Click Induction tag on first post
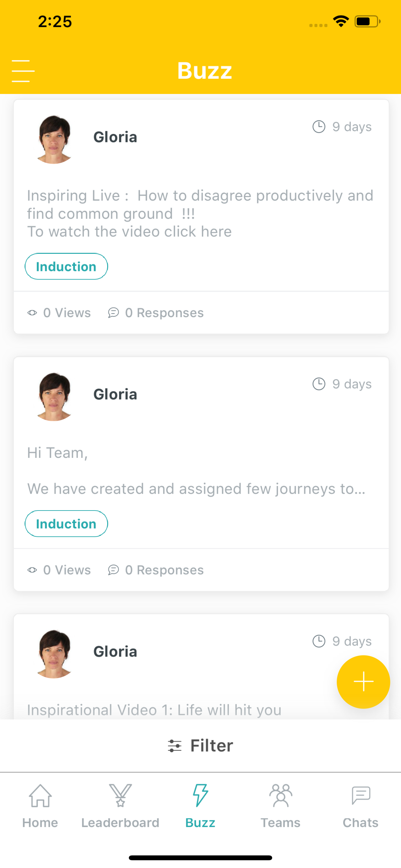 point(67,266)
